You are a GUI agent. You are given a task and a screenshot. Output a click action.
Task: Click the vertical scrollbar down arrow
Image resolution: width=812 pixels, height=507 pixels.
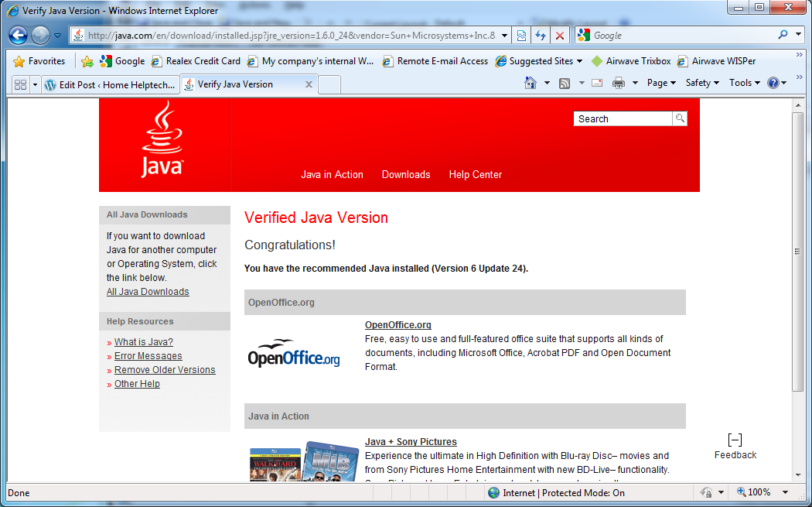click(x=798, y=474)
